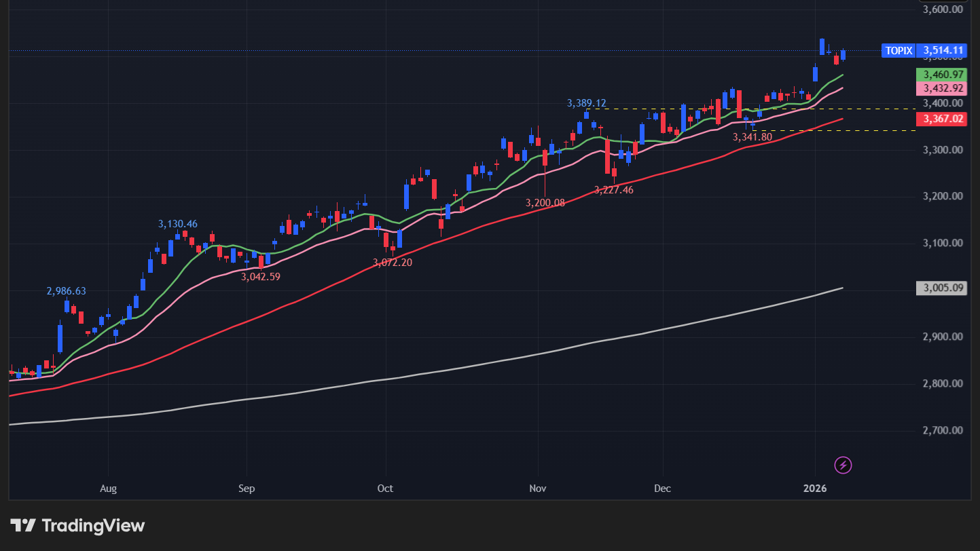Click the 3,130.46 high price annotation

click(178, 224)
